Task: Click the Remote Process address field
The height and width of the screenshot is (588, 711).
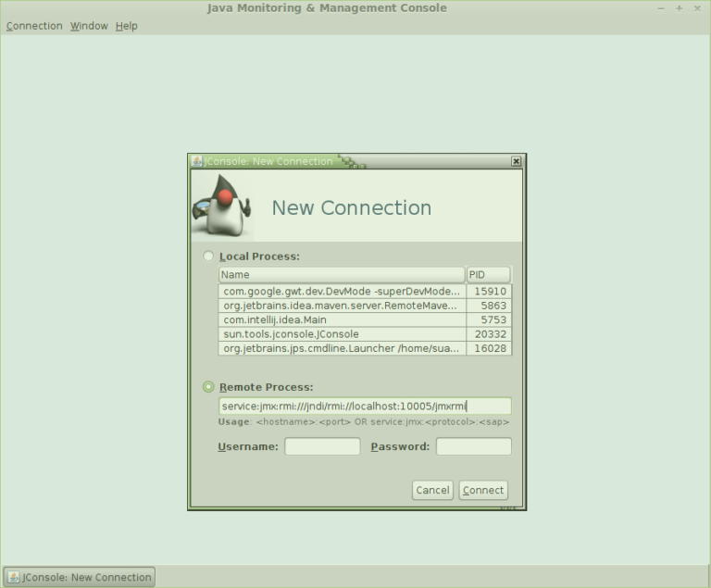Action: click(365, 407)
